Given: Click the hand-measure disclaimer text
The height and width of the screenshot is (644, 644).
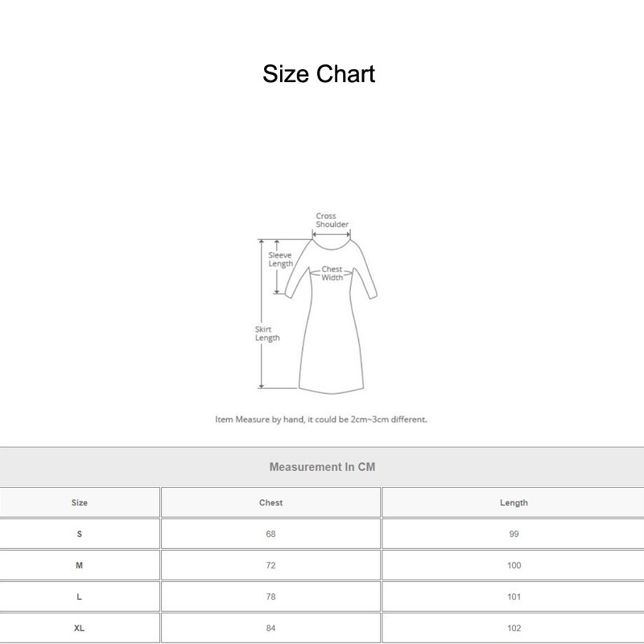Looking at the screenshot, I should pos(322,419).
